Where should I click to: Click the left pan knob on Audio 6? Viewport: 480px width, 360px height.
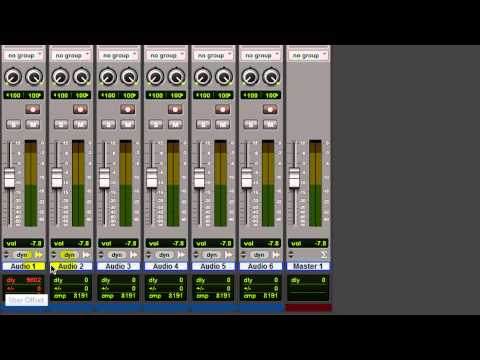(x=250, y=77)
